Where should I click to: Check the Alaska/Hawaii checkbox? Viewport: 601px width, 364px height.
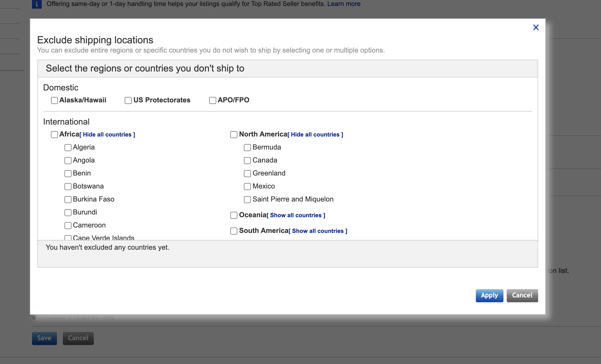(x=54, y=100)
